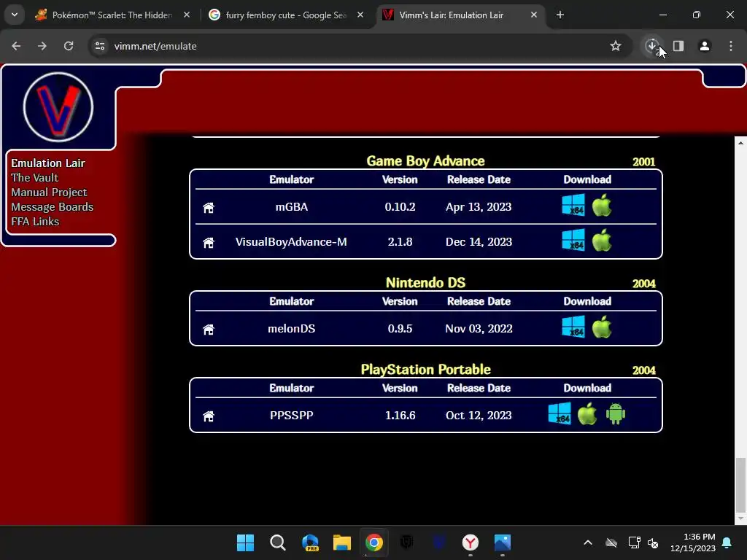Open Photos app from taskbar
This screenshot has height=560, width=747.
point(502,542)
